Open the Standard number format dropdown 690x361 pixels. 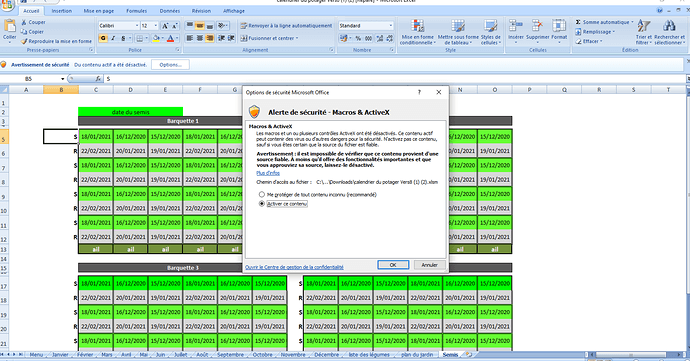[390, 26]
